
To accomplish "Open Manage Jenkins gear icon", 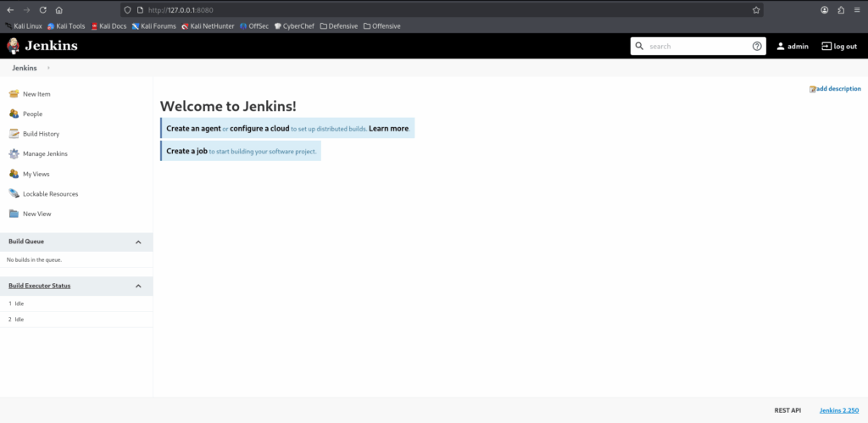I will (x=14, y=153).
